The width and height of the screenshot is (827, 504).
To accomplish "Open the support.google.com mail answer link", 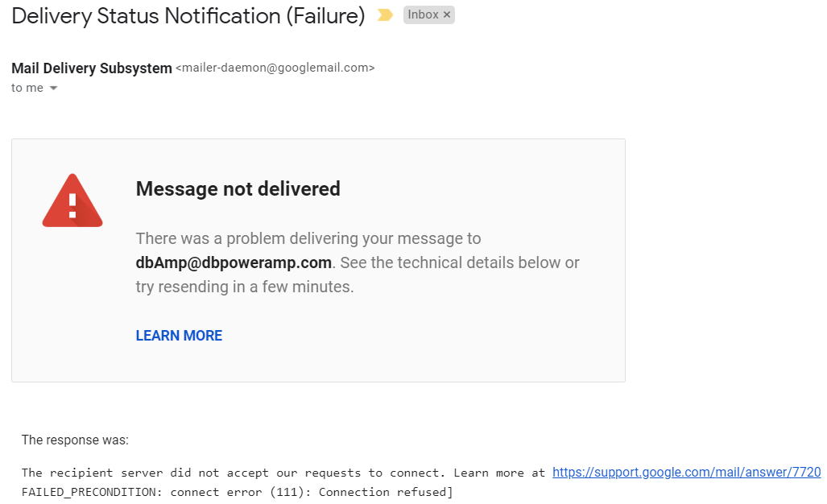I will pyautogui.click(x=686, y=473).
